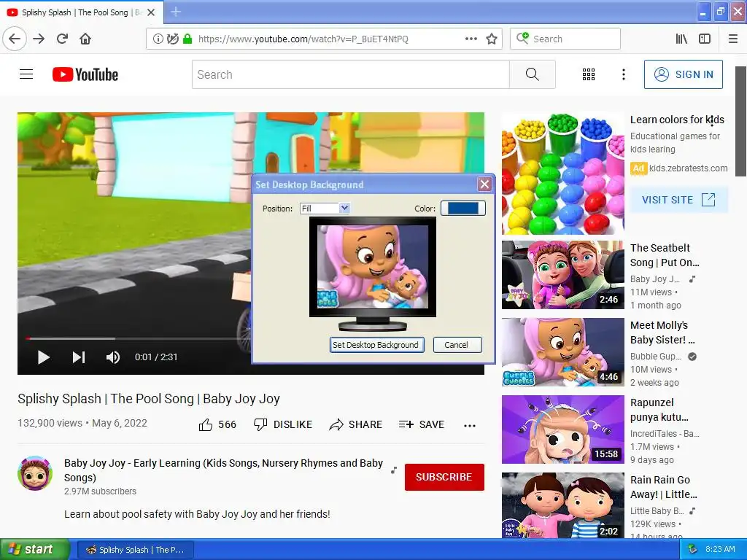Open the Position dropdown showing Fill
Screen dimensions: 747x560
pyautogui.click(x=325, y=208)
